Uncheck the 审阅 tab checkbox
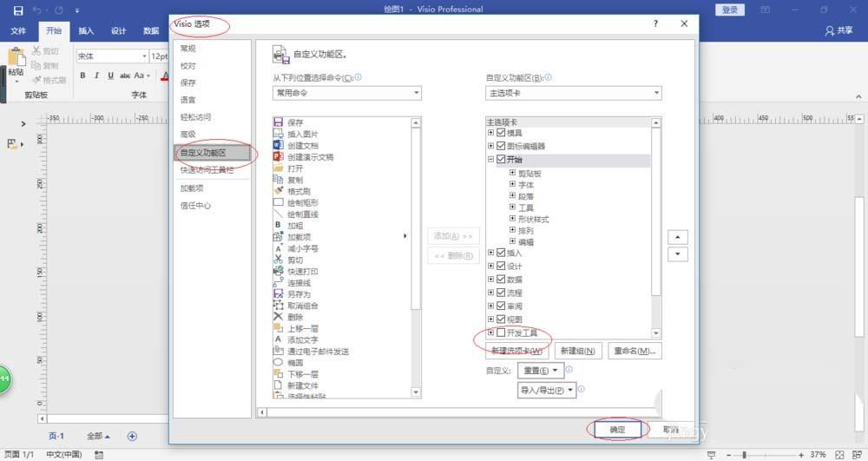Image resolution: width=868 pixels, height=461 pixels. click(x=501, y=306)
